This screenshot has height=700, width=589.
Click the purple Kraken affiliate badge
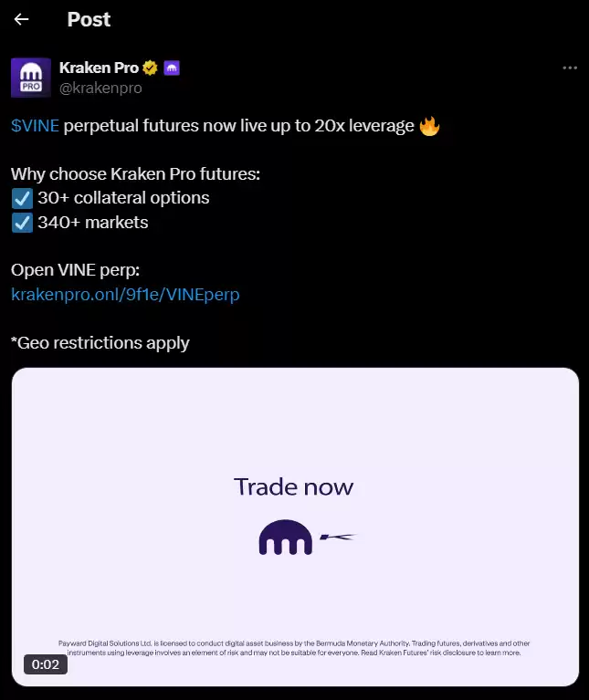(172, 68)
